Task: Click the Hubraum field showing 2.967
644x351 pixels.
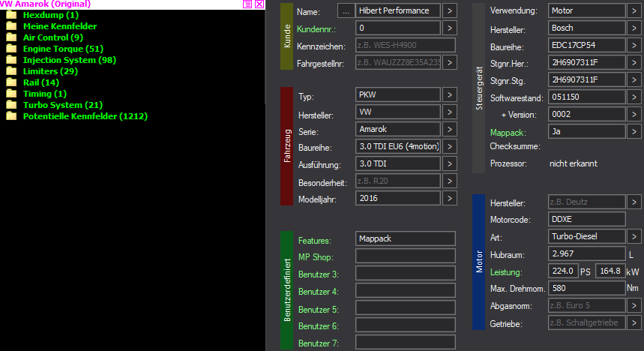Action: pos(587,253)
